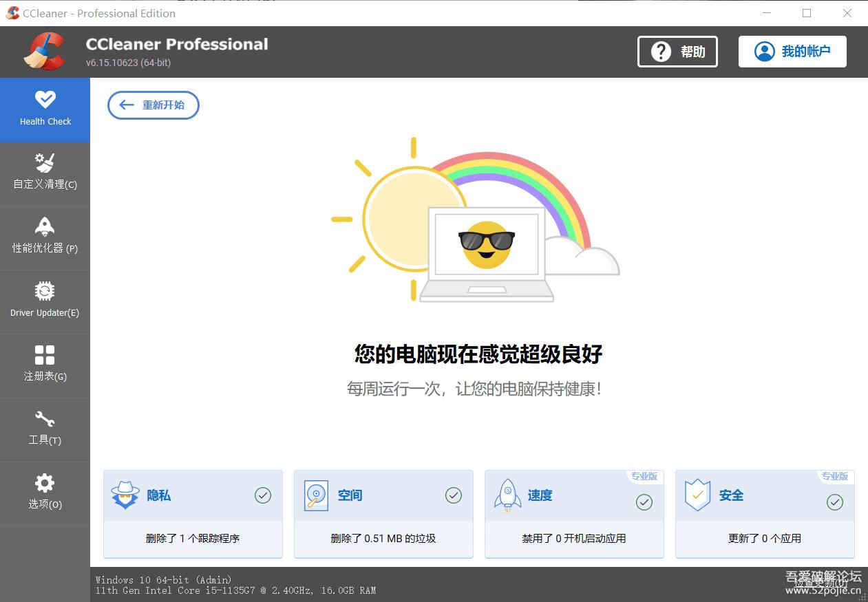Click 禁用了 0 开机启动应用 text
Image resolution: width=868 pixels, height=602 pixels.
tap(574, 539)
